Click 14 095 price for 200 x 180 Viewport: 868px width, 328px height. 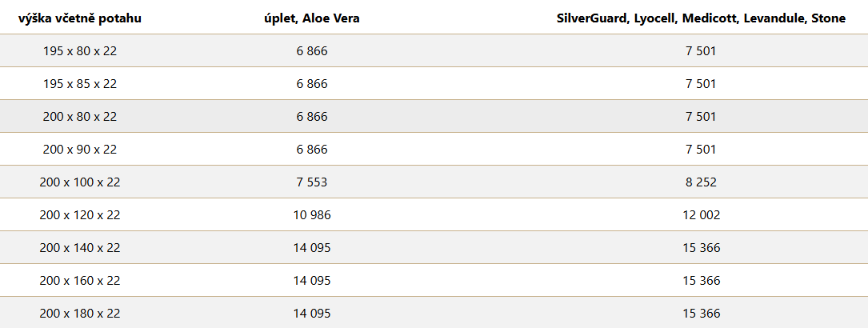click(x=312, y=314)
